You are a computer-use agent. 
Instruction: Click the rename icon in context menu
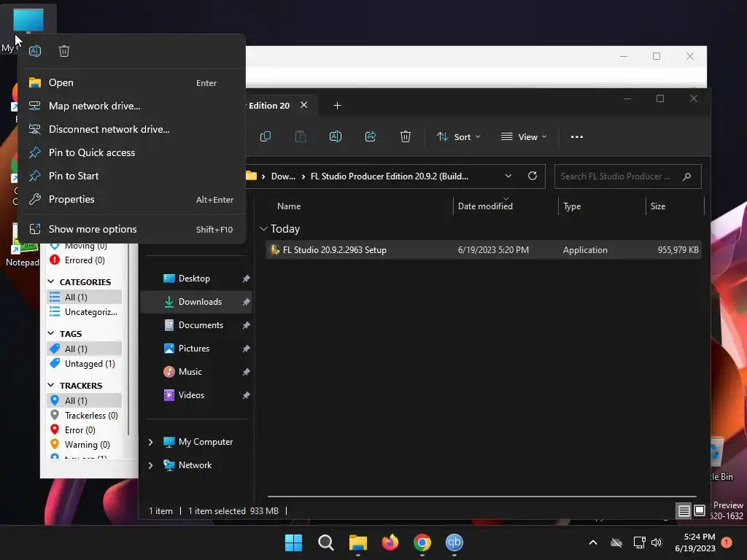(x=35, y=51)
